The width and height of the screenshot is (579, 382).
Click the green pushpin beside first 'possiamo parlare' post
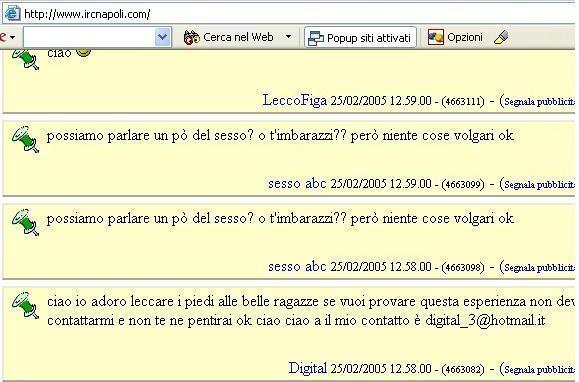pyautogui.click(x=25, y=139)
